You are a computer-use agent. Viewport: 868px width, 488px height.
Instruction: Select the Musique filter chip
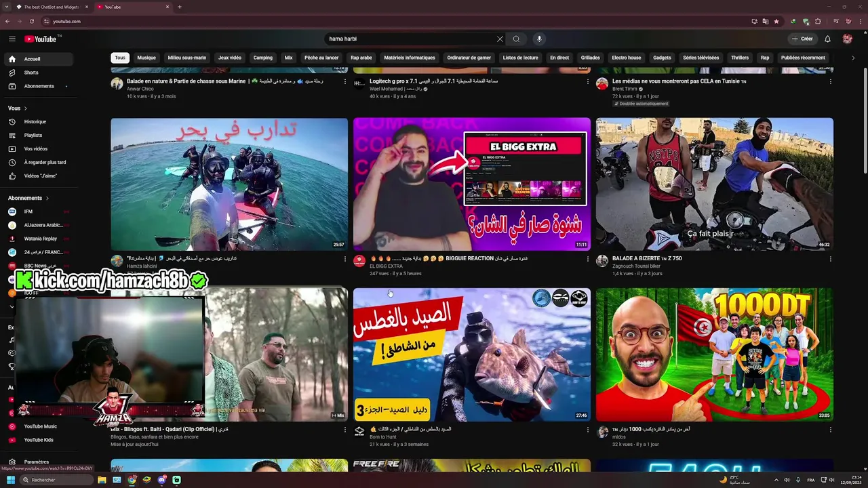tap(146, 58)
